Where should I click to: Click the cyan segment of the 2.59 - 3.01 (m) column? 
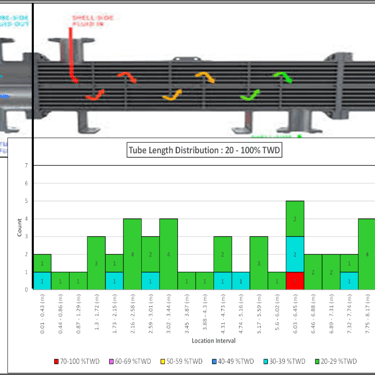coord(150,281)
